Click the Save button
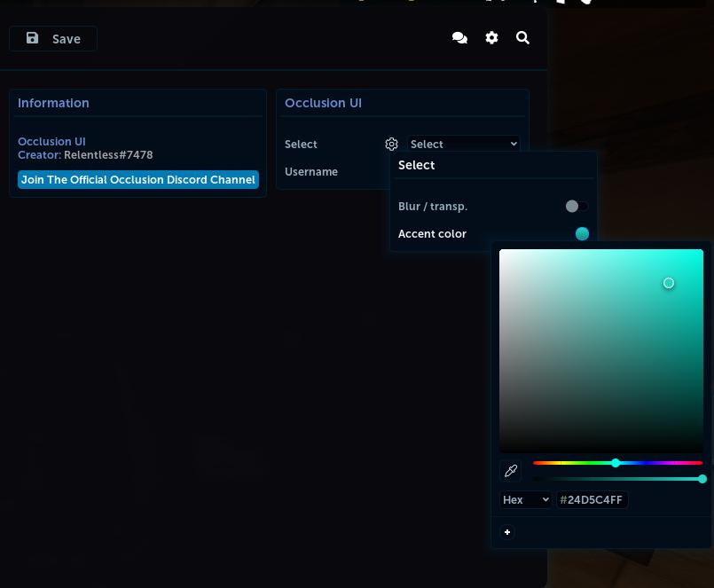The height and width of the screenshot is (588, 714). point(53,38)
